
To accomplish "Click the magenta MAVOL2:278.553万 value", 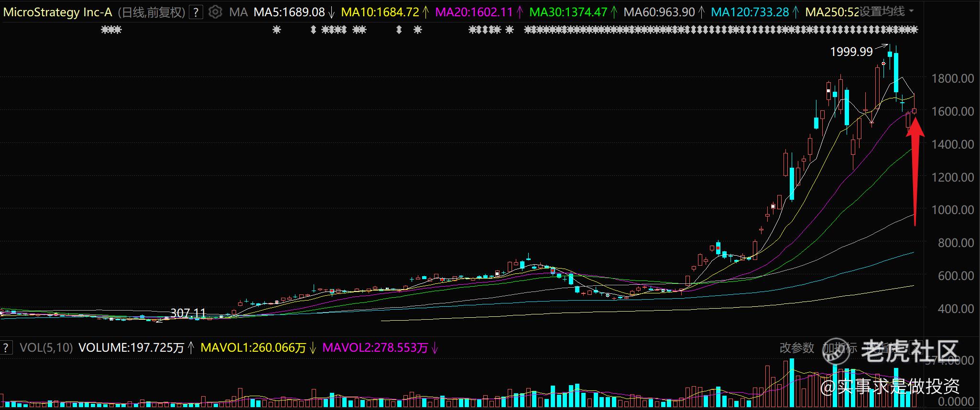I will click(x=375, y=347).
